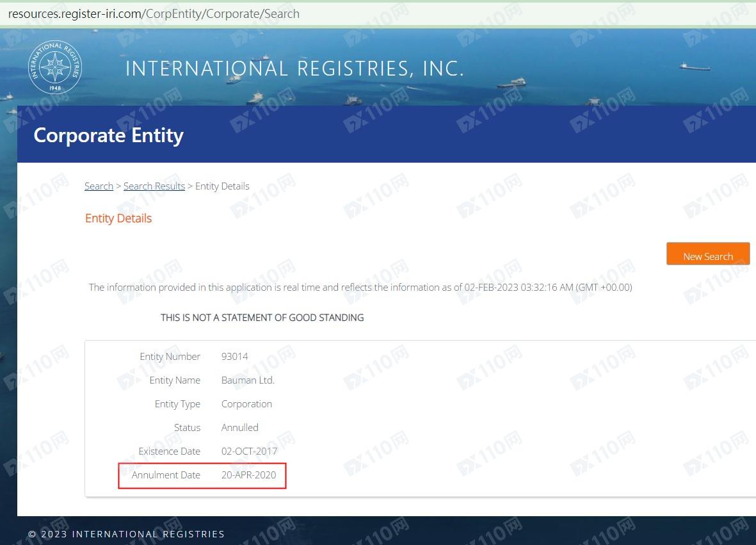
Task: Go back to Search Results breadcrumb
Action: (154, 186)
